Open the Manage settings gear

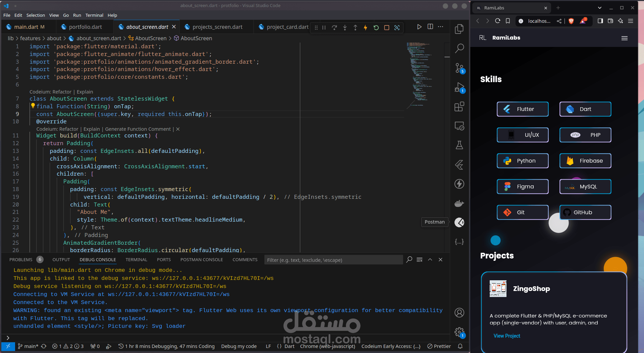click(x=459, y=332)
